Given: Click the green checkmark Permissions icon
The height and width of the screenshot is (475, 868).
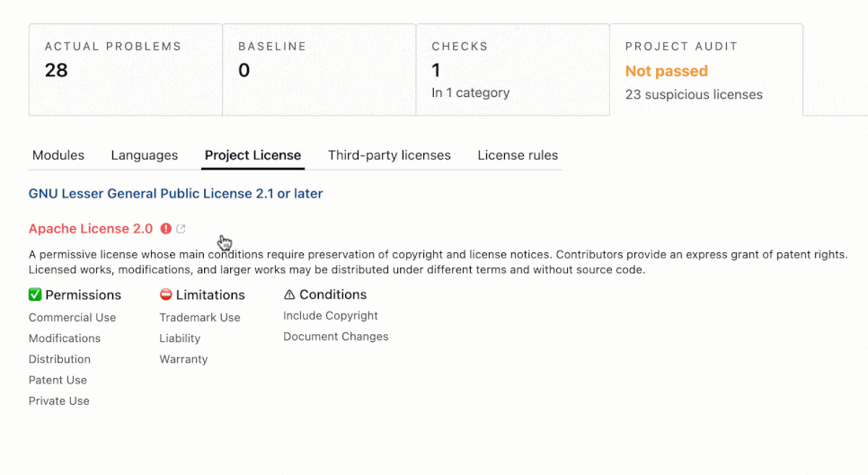Looking at the screenshot, I should point(35,295).
